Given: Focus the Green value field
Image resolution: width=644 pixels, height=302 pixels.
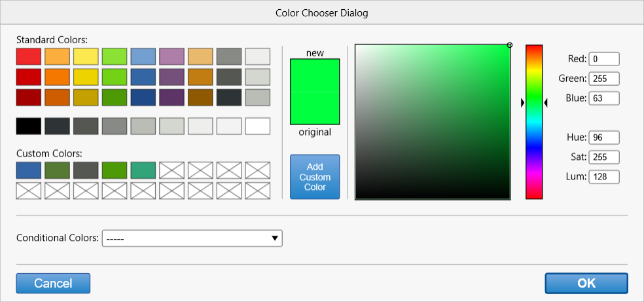Looking at the screenshot, I should [603, 79].
